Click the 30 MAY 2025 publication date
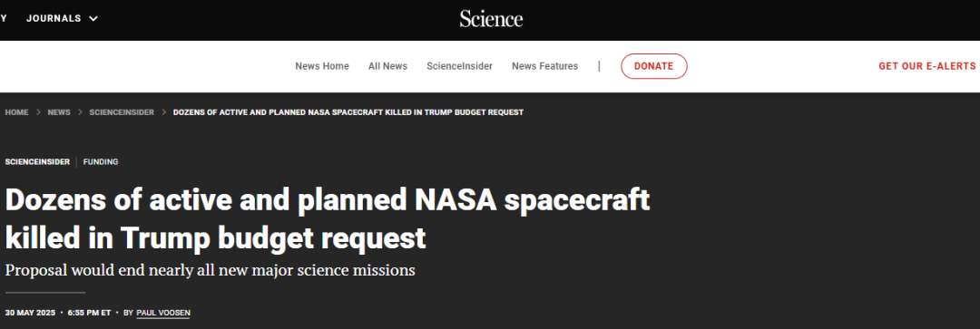Image resolution: width=980 pixels, height=329 pixels. [30, 312]
